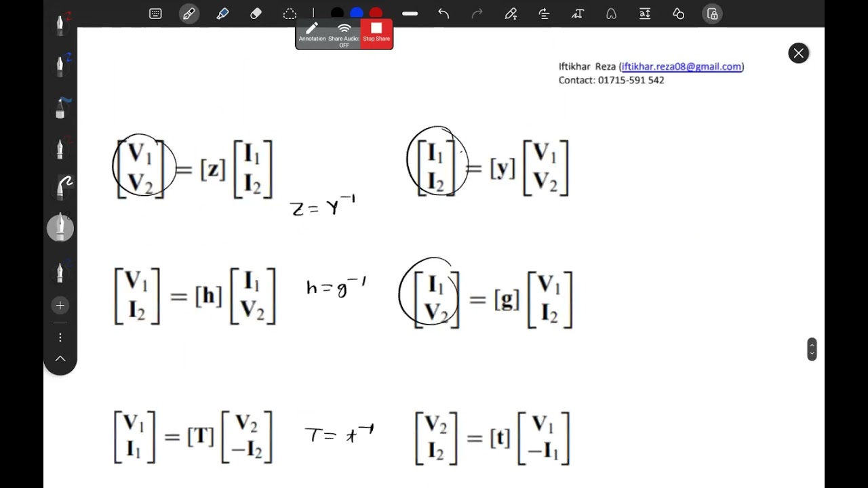This screenshot has height=488, width=868.
Task: Redo the undone stroke
Action: coord(477,14)
